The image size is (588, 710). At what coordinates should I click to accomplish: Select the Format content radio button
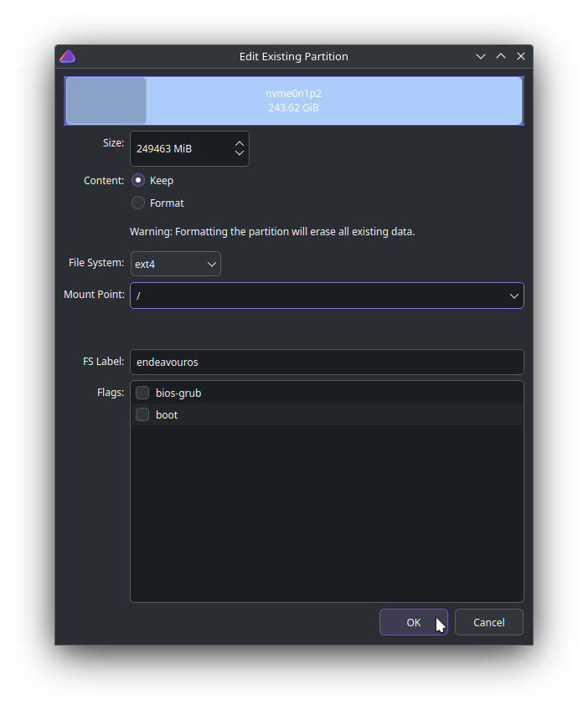tap(138, 203)
